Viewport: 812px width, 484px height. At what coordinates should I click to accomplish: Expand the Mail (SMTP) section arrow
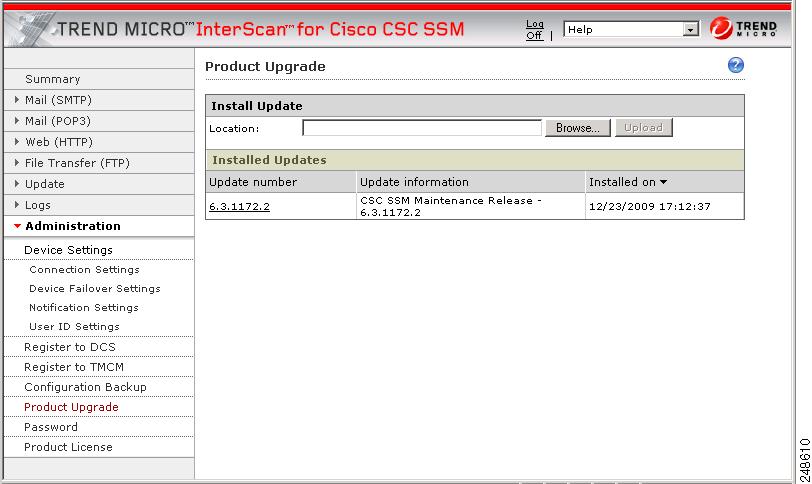pos(17,99)
